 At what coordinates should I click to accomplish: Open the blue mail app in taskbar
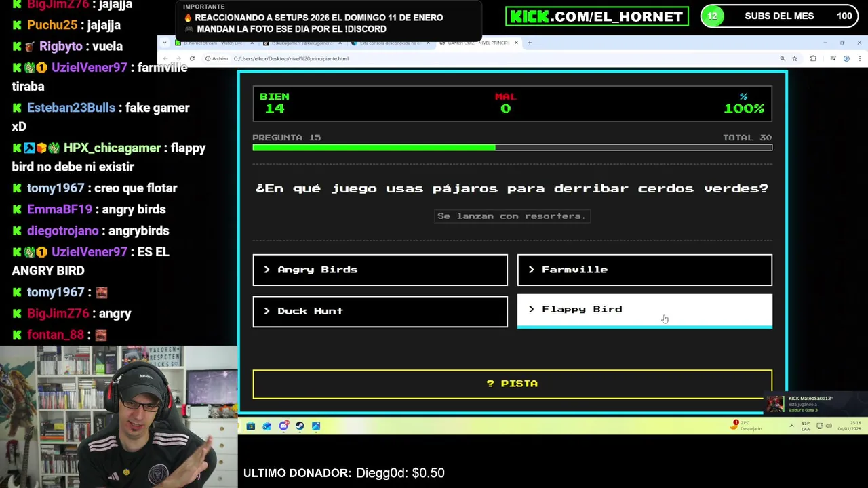pyautogui.click(x=267, y=426)
